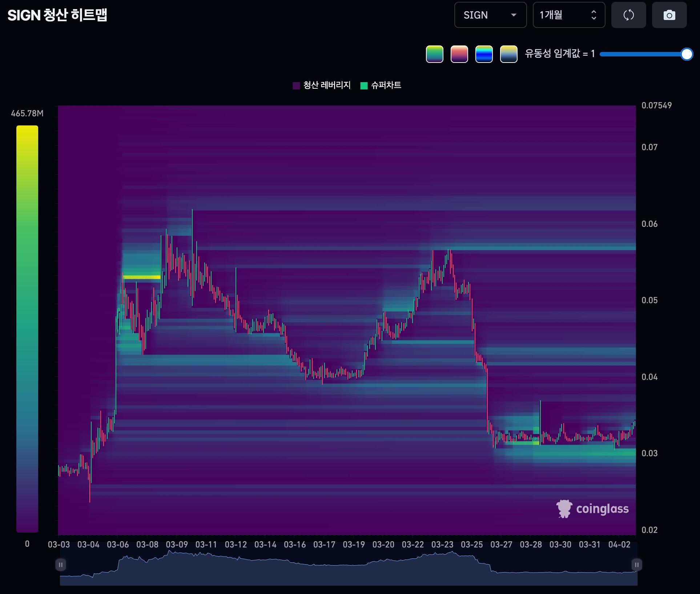The image size is (700, 594).
Task: Click the 03-23 date on timeline axis
Action: (x=442, y=545)
